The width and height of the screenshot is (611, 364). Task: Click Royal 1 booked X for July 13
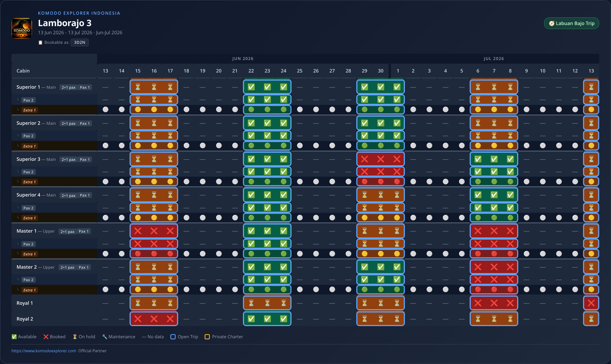point(591,303)
